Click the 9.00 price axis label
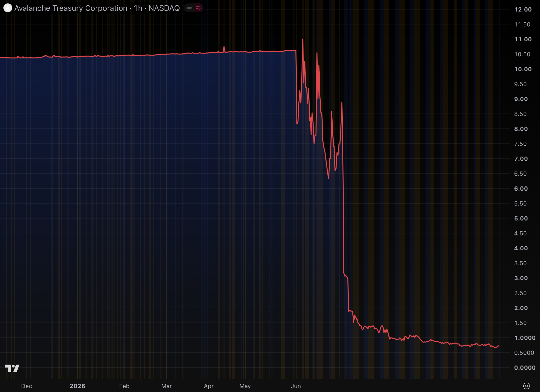540x392 pixels. (521, 99)
